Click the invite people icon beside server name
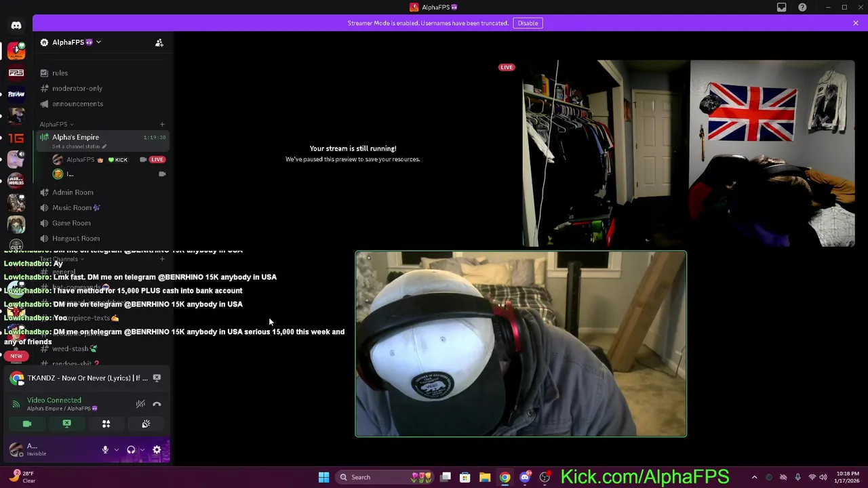 click(x=159, y=43)
